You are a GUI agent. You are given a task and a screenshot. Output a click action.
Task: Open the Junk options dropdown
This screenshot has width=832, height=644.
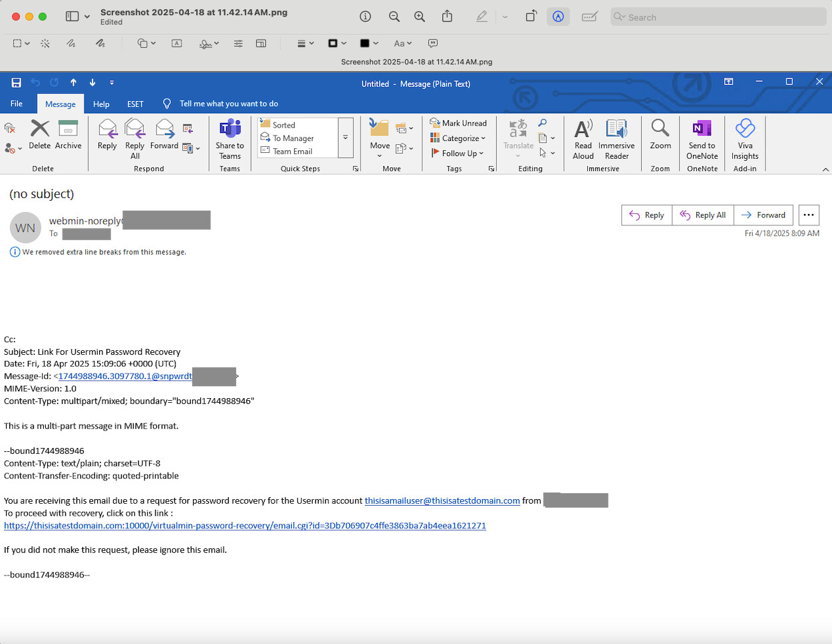tap(13, 148)
